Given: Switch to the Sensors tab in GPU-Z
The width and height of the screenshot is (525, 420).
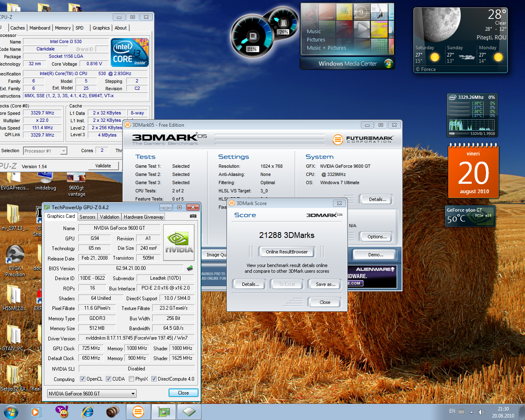Looking at the screenshot, I should pyautogui.click(x=87, y=217).
